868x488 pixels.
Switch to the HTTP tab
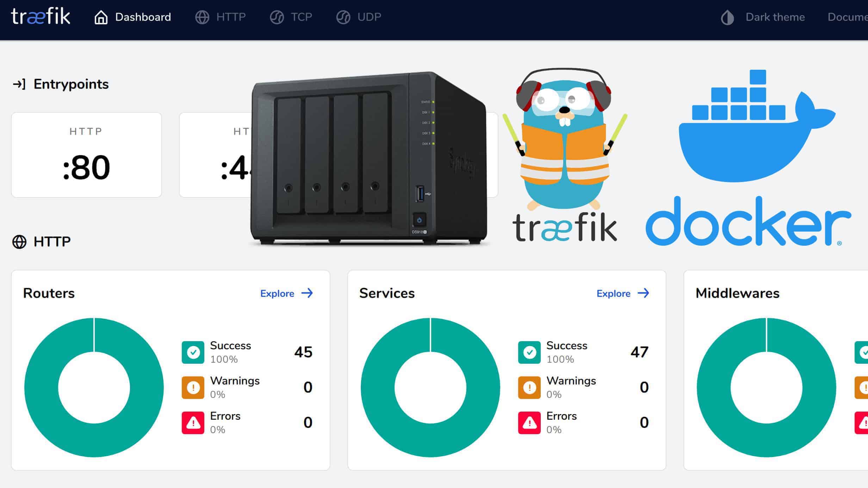tap(221, 17)
